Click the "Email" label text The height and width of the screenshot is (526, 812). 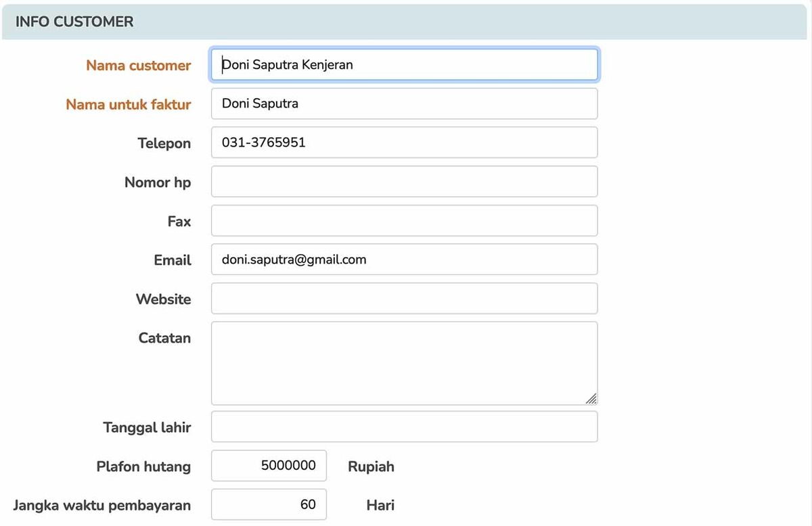173,260
